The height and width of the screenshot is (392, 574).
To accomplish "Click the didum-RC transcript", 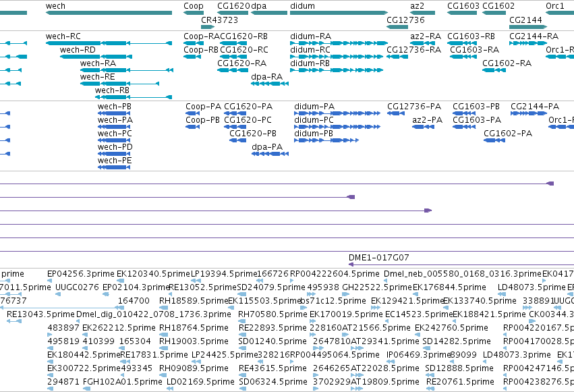I will [x=337, y=57].
